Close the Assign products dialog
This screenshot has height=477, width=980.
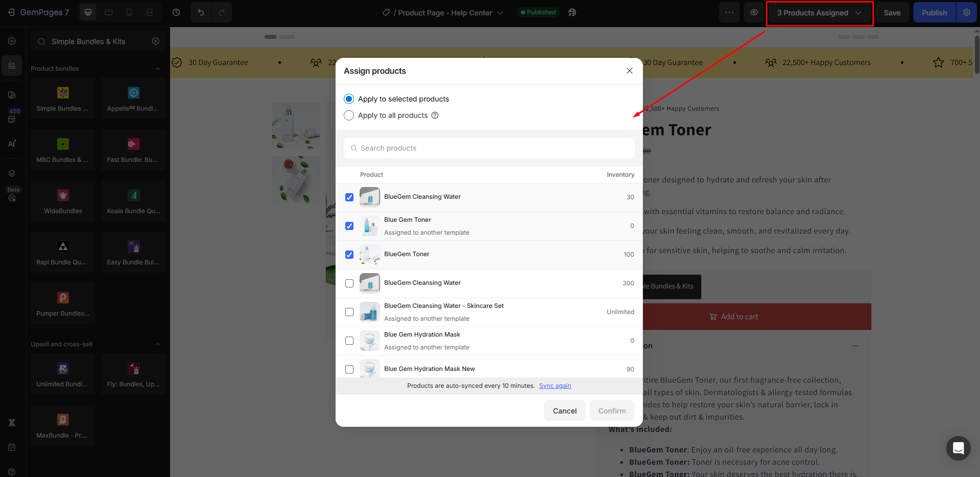tap(630, 71)
